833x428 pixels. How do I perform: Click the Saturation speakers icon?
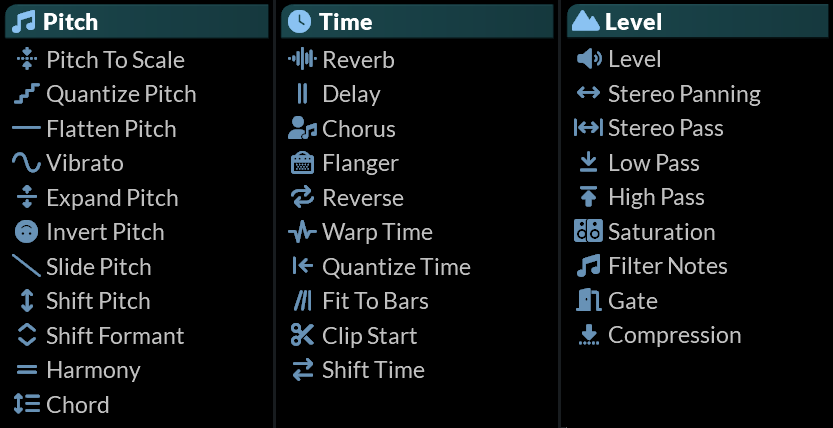click(588, 232)
